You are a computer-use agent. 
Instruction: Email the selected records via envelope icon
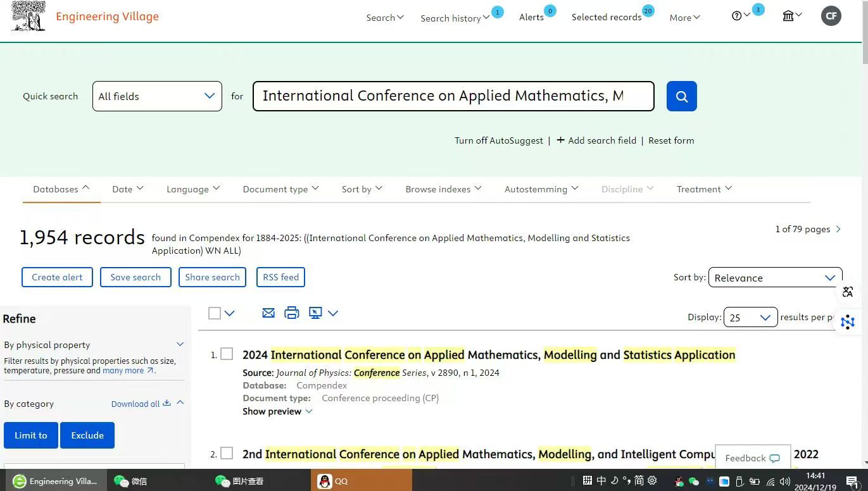[268, 313]
